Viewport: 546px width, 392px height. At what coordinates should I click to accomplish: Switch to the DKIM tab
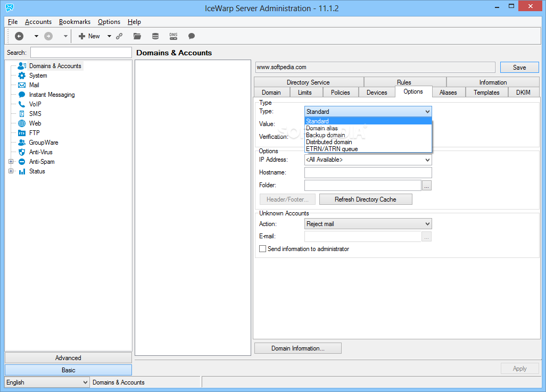pyautogui.click(x=523, y=92)
